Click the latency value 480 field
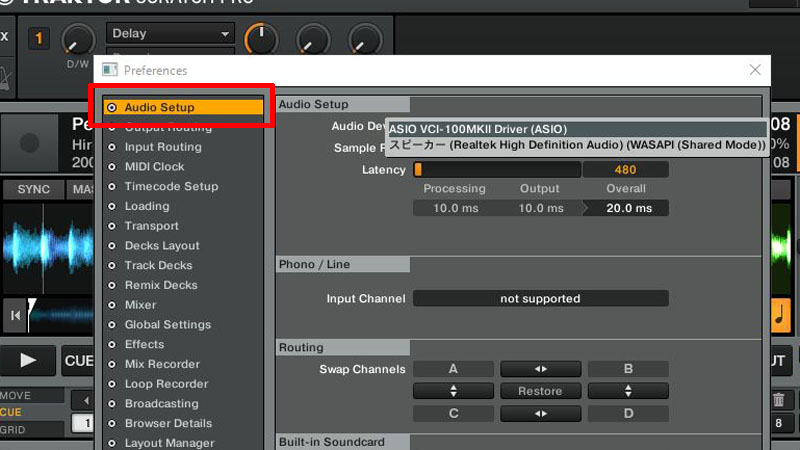Image resolution: width=800 pixels, height=450 pixels. tap(626, 169)
